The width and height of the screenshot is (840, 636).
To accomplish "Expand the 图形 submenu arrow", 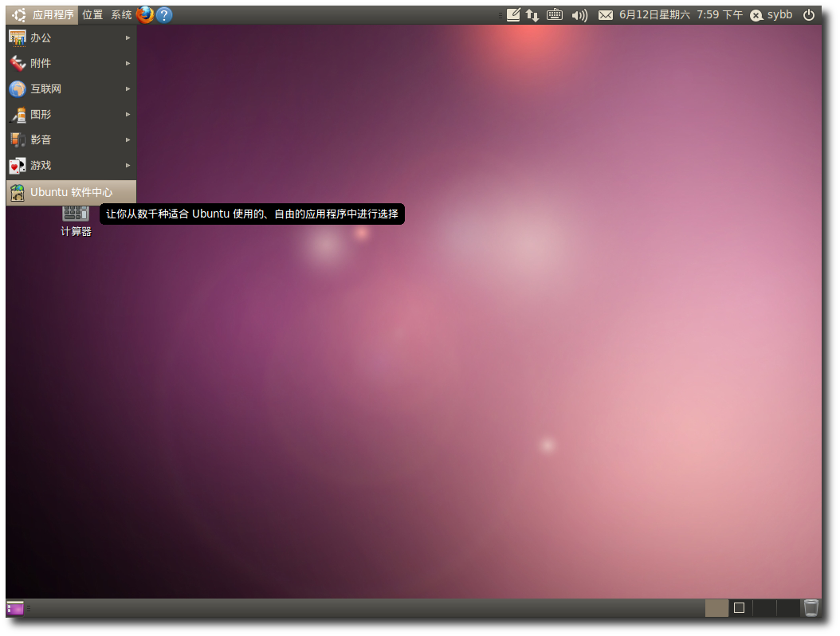I will [128, 114].
